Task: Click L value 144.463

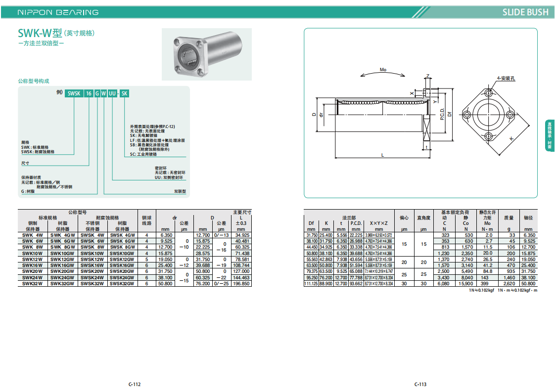Action: (x=241, y=278)
